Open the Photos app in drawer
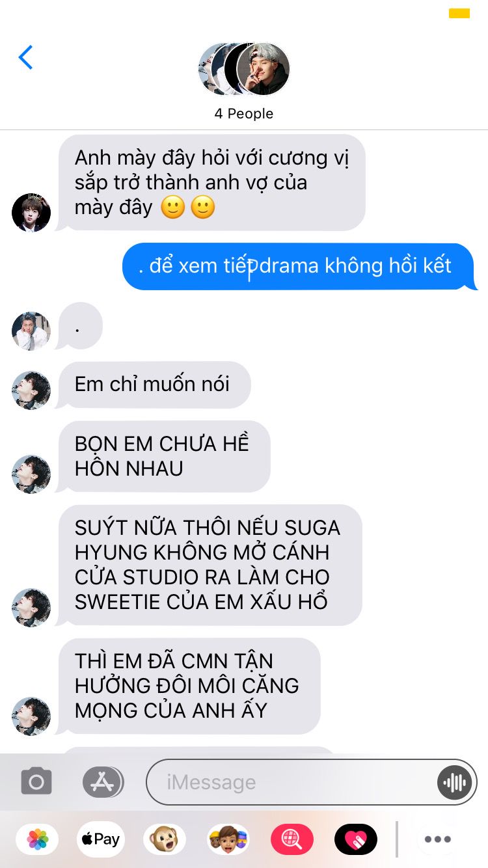 pos(37,839)
